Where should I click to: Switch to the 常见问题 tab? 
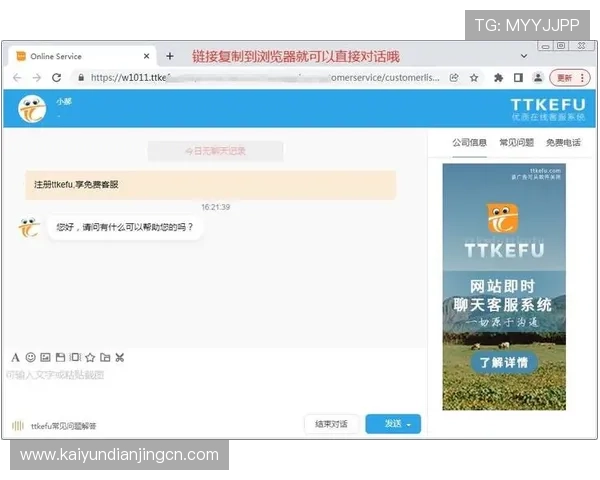[x=517, y=143]
